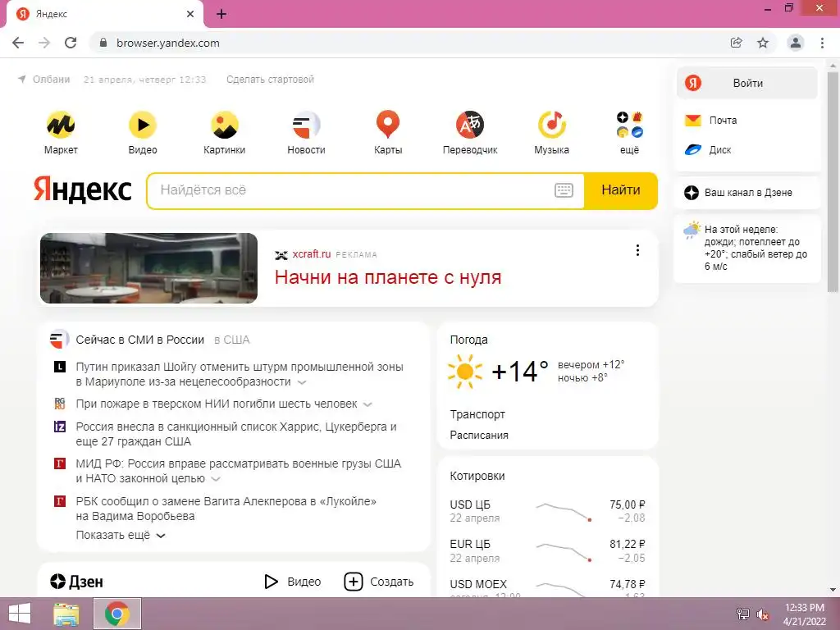The height and width of the screenshot is (630, 840).
Task: Bookmark this page with the star icon
Action: tap(763, 43)
